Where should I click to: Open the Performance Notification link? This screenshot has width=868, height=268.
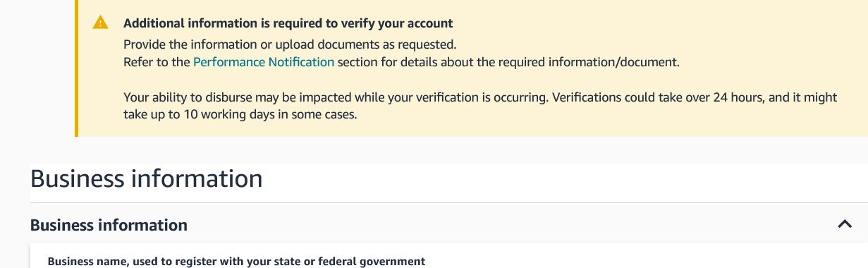(x=264, y=62)
